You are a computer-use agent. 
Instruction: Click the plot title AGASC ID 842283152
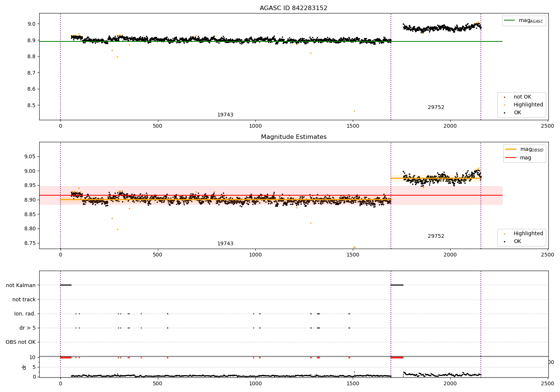293,8
